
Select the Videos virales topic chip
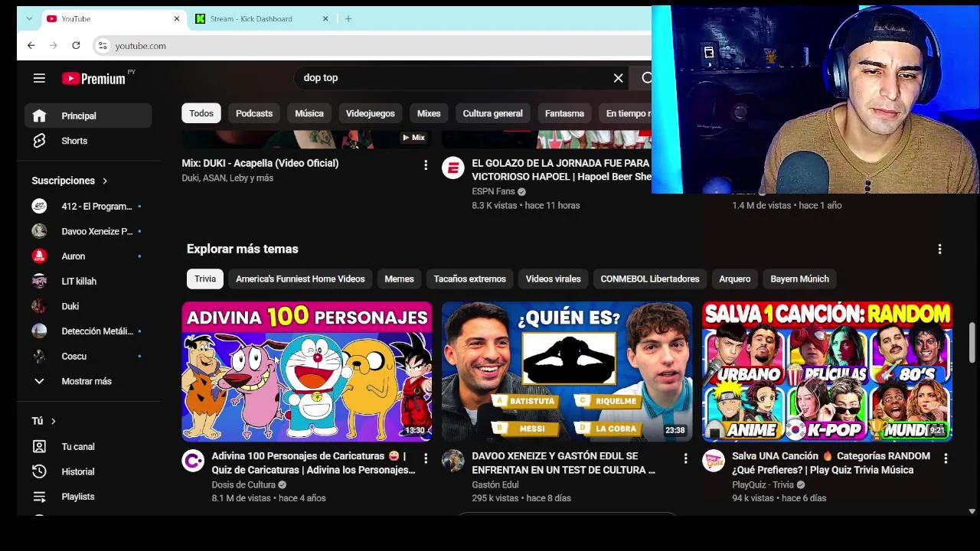pyautogui.click(x=553, y=279)
